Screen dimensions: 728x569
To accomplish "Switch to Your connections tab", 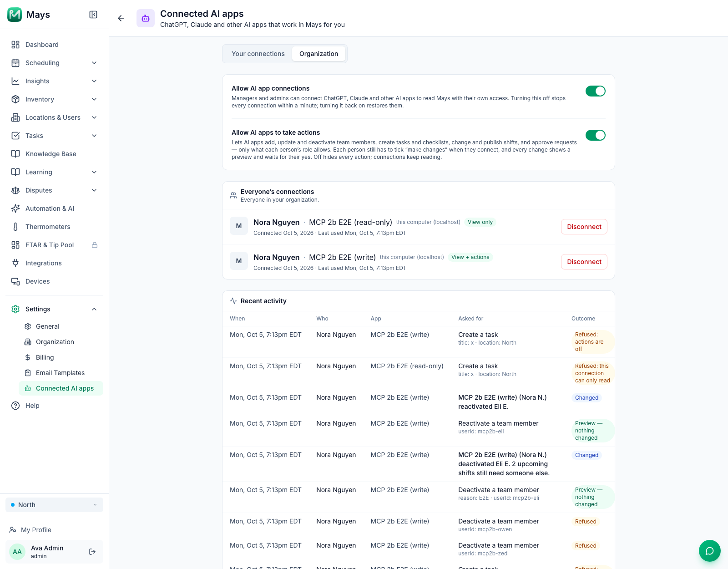I will click(x=258, y=54).
